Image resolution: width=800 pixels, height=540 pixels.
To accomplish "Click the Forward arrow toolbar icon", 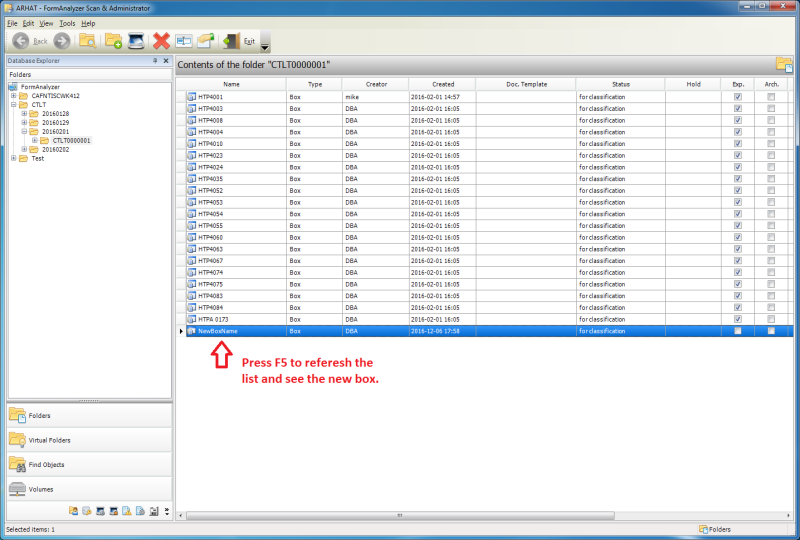I will (x=62, y=41).
